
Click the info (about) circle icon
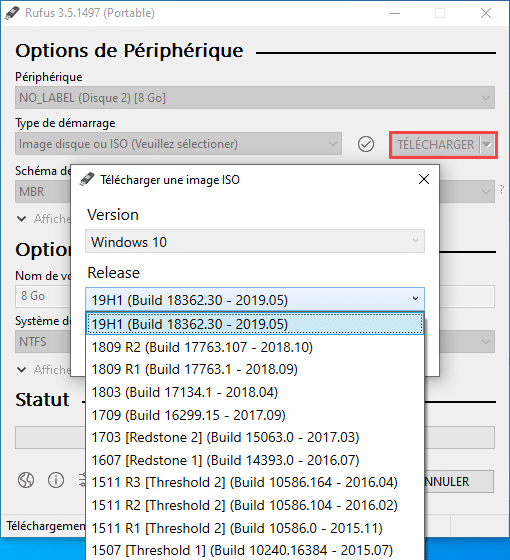pyautogui.click(x=56, y=480)
